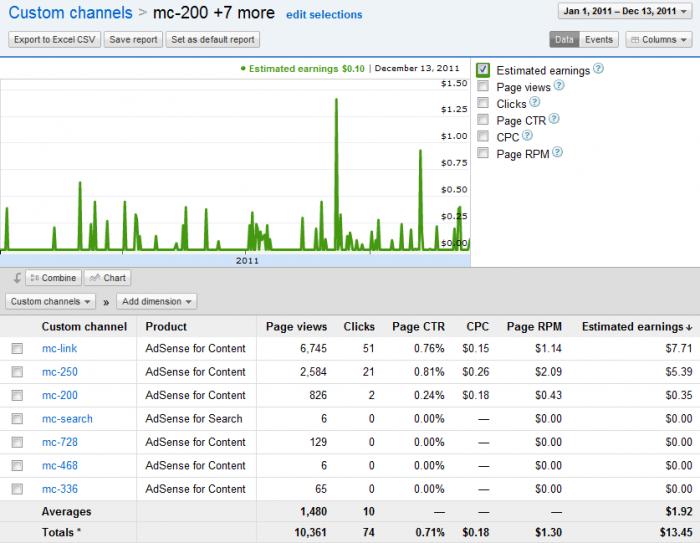This screenshot has width=700, height=543.
Task: Click the tallest earnings spike in chart
Action: click(x=335, y=101)
